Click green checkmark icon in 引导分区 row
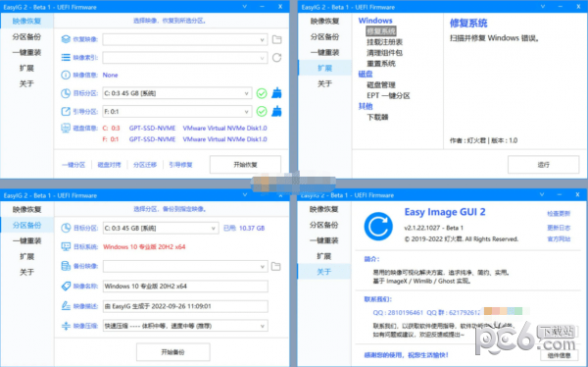This screenshot has height=367, width=588. pos(262,111)
